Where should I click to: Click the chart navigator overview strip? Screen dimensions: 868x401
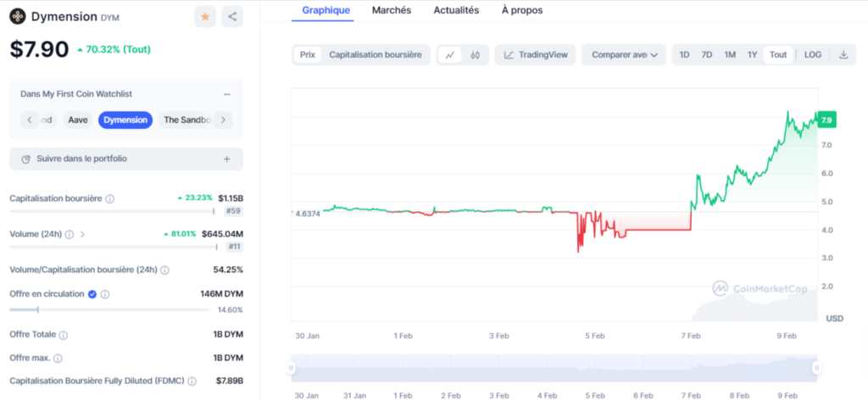(553, 368)
